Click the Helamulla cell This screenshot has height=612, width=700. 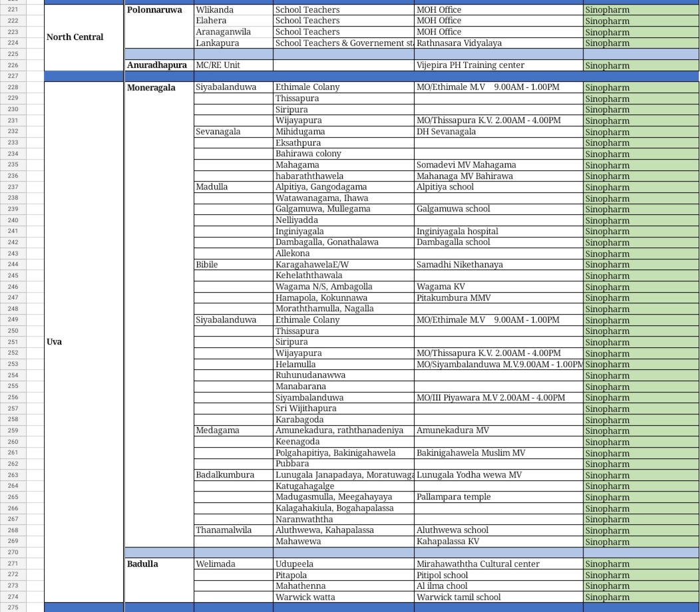tap(344, 365)
